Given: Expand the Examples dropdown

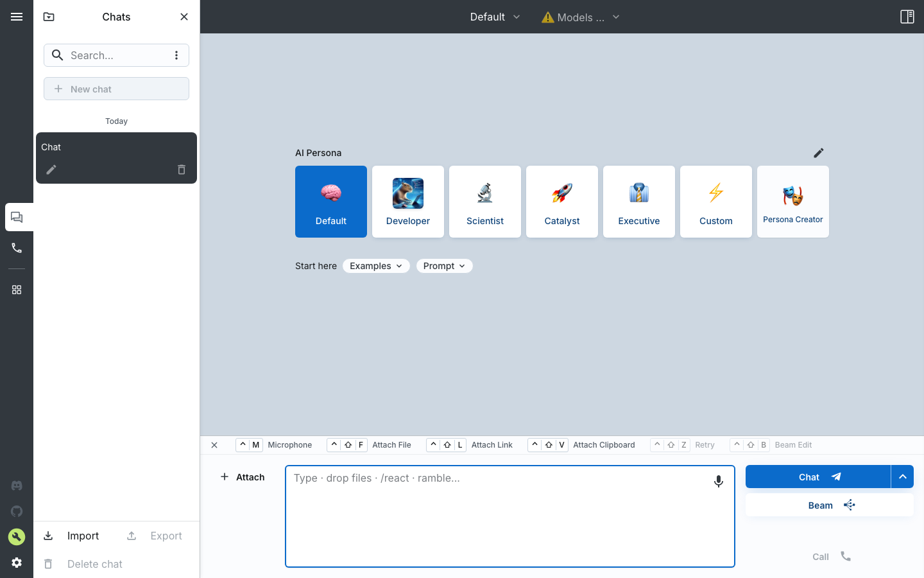Looking at the screenshot, I should [376, 266].
